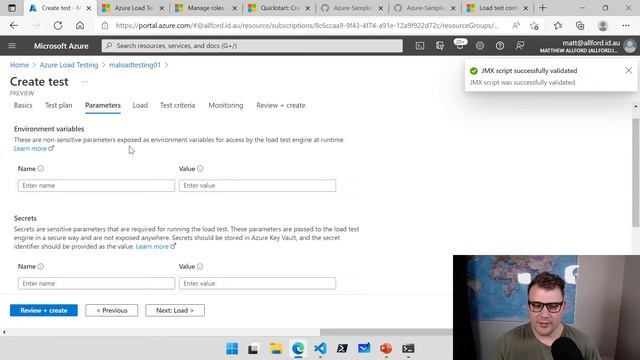Click the Previous button

(111, 311)
